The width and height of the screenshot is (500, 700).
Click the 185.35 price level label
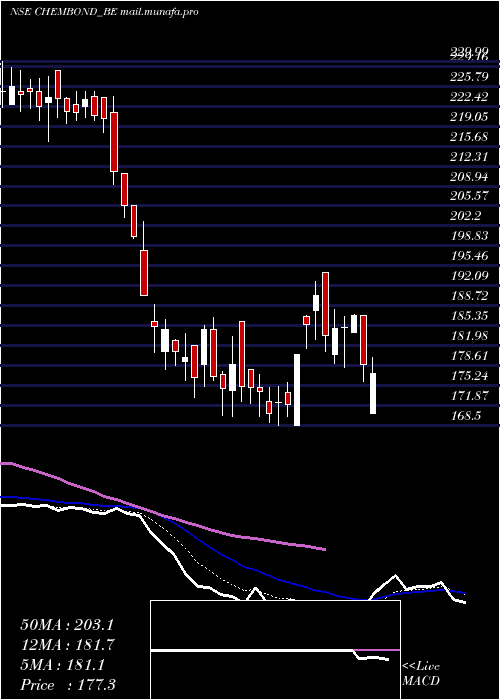click(469, 316)
